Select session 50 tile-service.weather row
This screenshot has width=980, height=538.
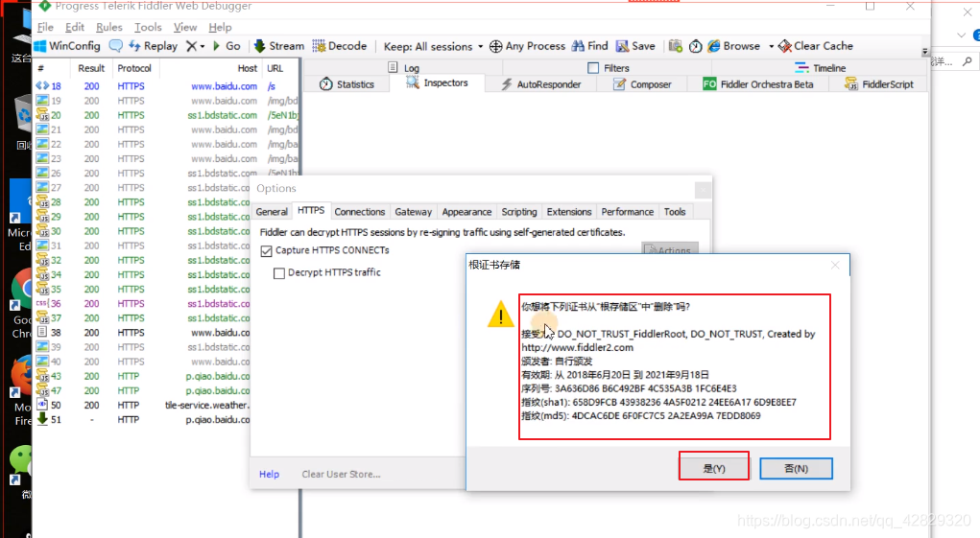(142, 406)
